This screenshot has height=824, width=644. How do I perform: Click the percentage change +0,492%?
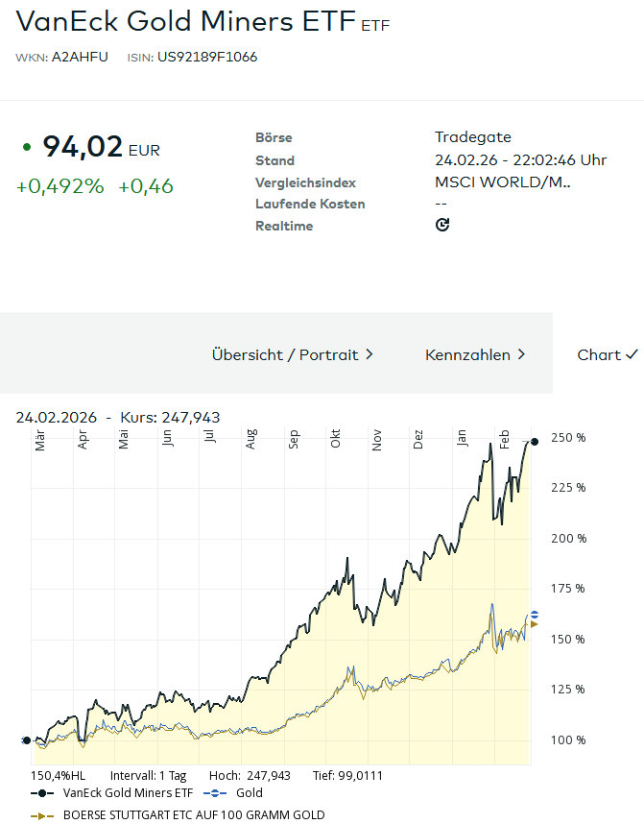(x=60, y=186)
